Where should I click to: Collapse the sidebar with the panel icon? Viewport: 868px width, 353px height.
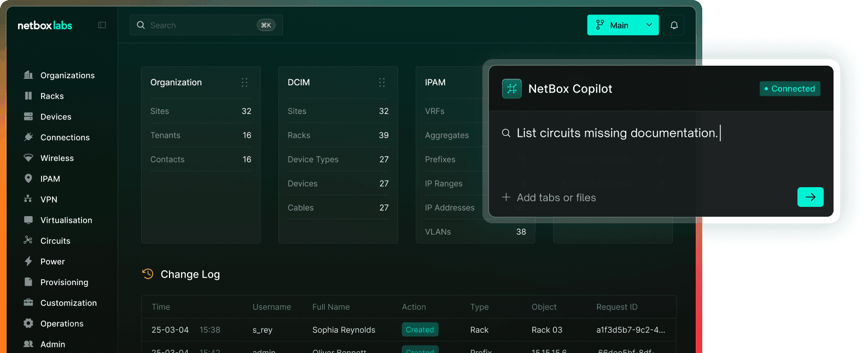[102, 25]
